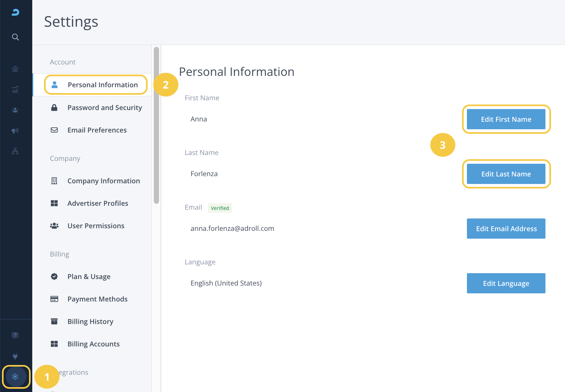Open the analytics chart sidebar icon
Viewport: 565px width, 392px height.
(15, 90)
